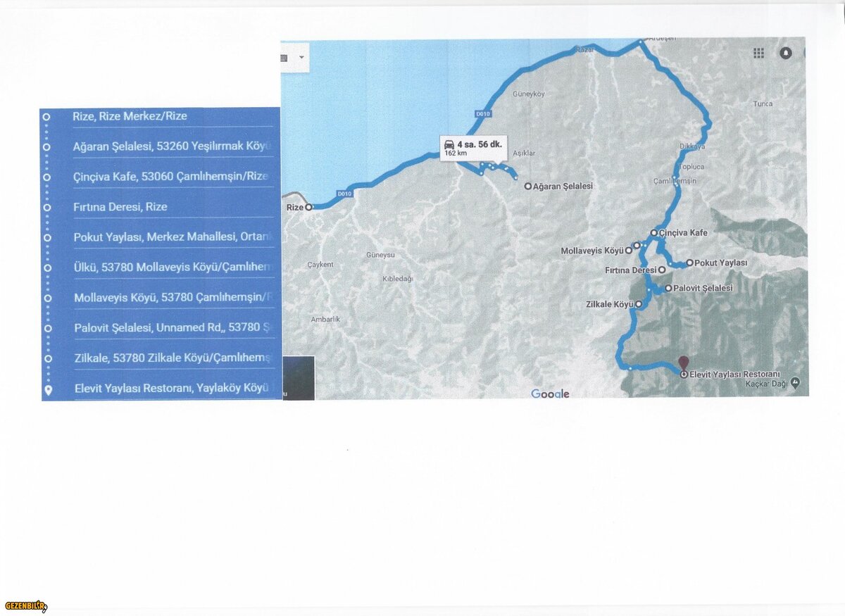
Task: Click the Ağaran Şelalesi waypoint marker on map
Action: (527, 187)
